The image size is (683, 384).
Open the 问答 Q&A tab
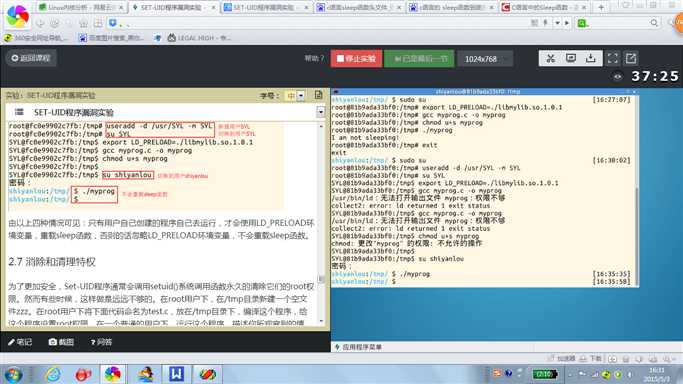pyautogui.click(x=101, y=342)
